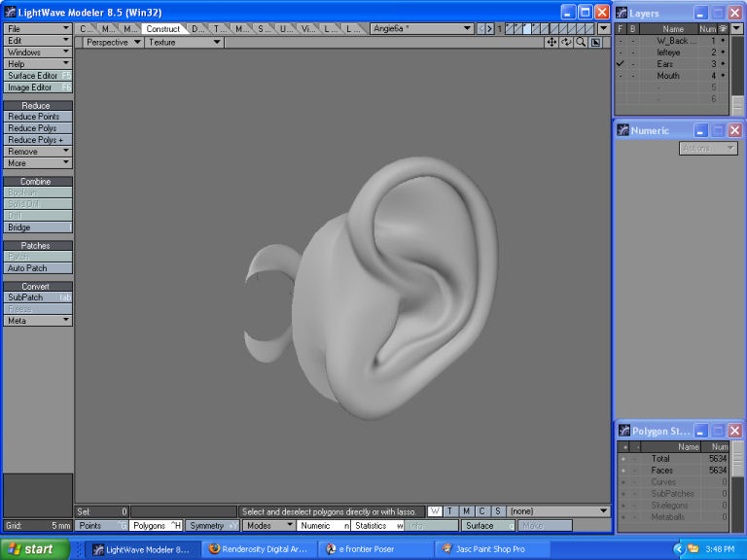Click the viewport zoom magnifier icon
This screenshot has height=560, width=747.
pyautogui.click(x=581, y=43)
